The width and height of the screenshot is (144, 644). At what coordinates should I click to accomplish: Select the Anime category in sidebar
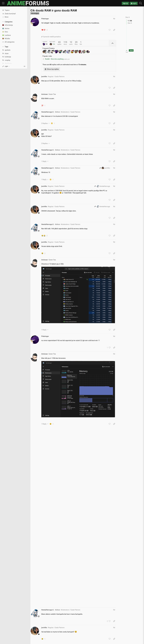[x=7, y=28]
